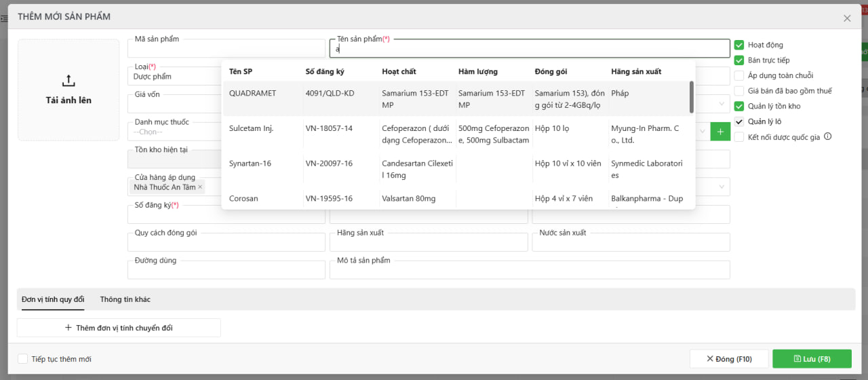Choose Sulcetam Inj. from product suggestions
Image resolution: width=868 pixels, height=380 pixels.
[251, 128]
